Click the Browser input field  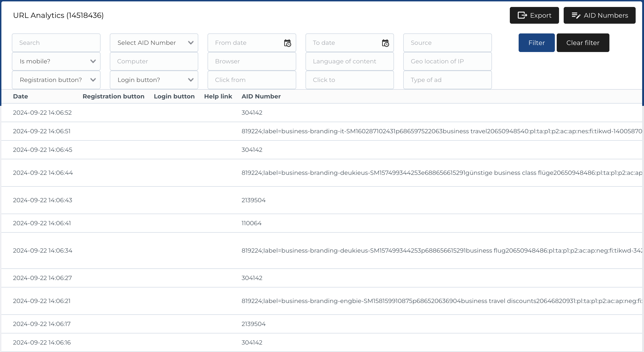(x=251, y=61)
